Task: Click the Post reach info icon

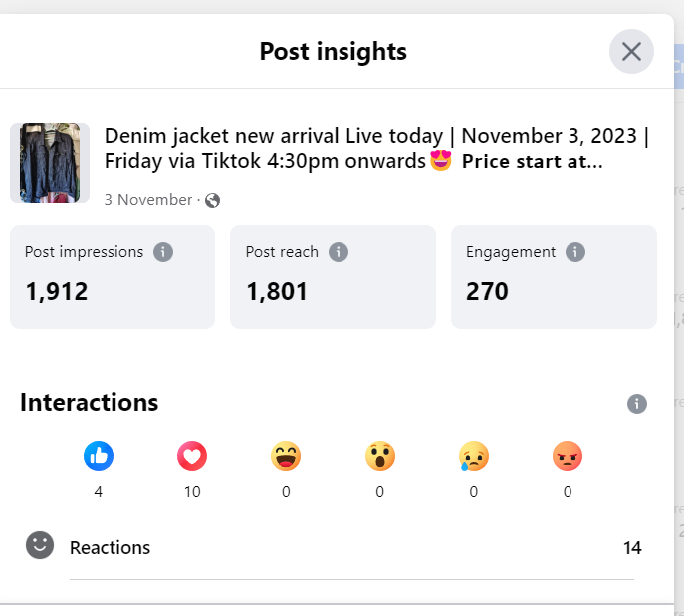Action: (x=339, y=252)
